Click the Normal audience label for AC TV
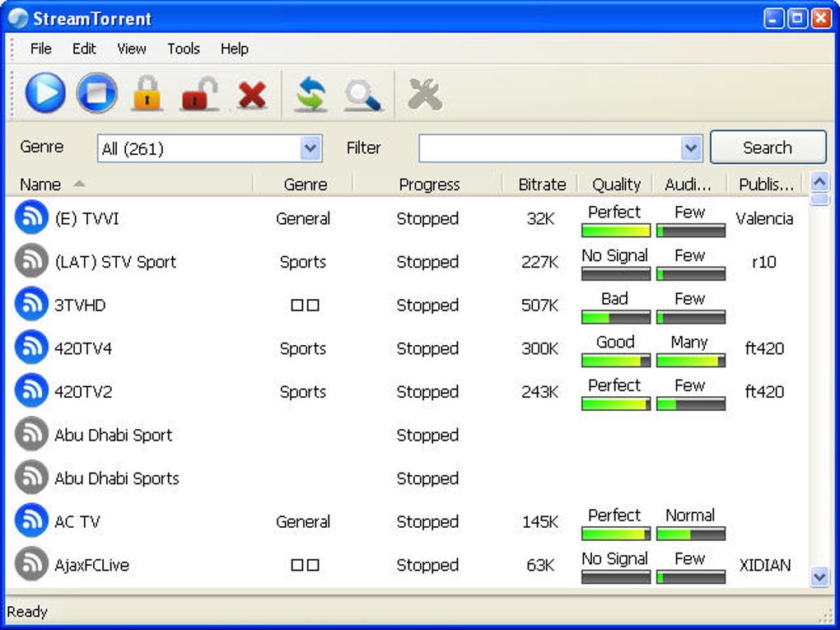Image resolution: width=840 pixels, height=630 pixels. tap(690, 516)
